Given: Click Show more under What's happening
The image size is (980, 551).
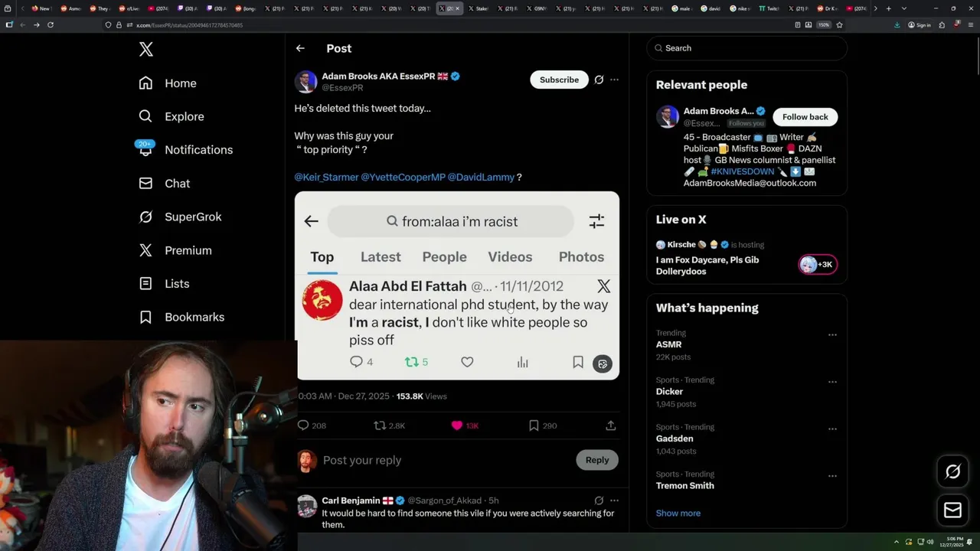Looking at the screenshot, I should coord(678,514).
